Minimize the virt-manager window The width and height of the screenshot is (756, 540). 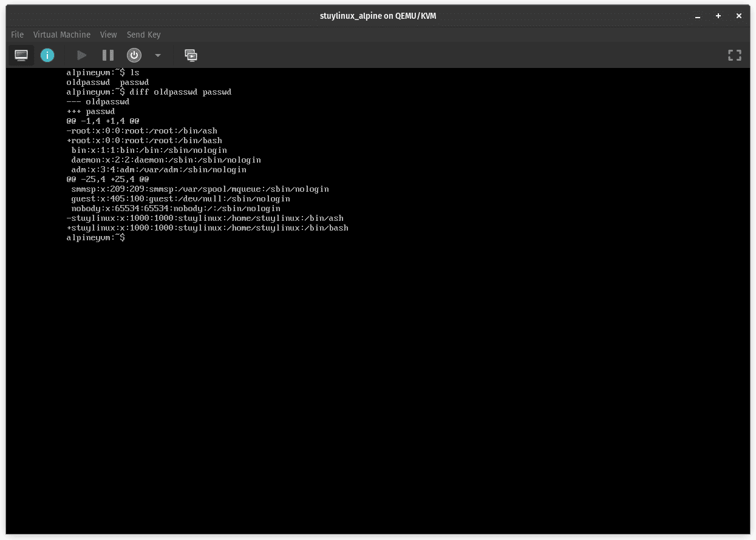point(697,16)
